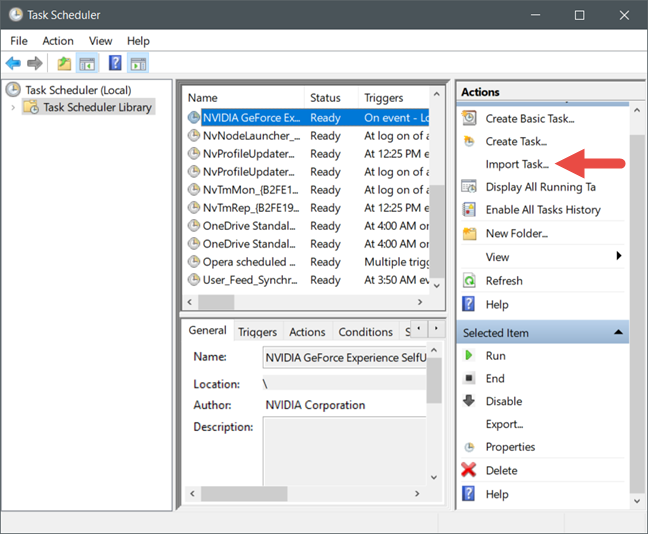Image resolution: width=648 pixels, height=534 pixels.
Task: Click the Task Scheduler Library folder icon
Action: pyautogui.click(x=31, y=107)
